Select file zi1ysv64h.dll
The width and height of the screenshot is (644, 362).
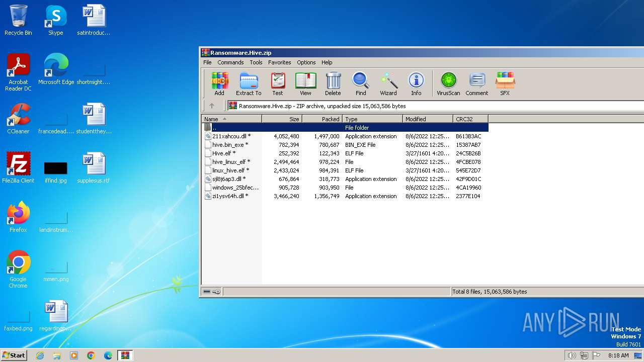pos(345,196)
